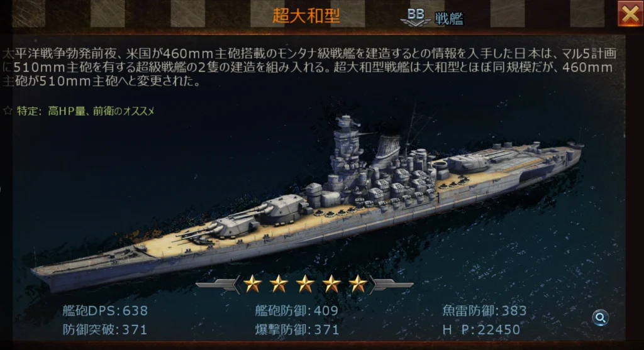Tap the HP: 22450 stat
The image size is (644, 350).
(x=482, y=329)
